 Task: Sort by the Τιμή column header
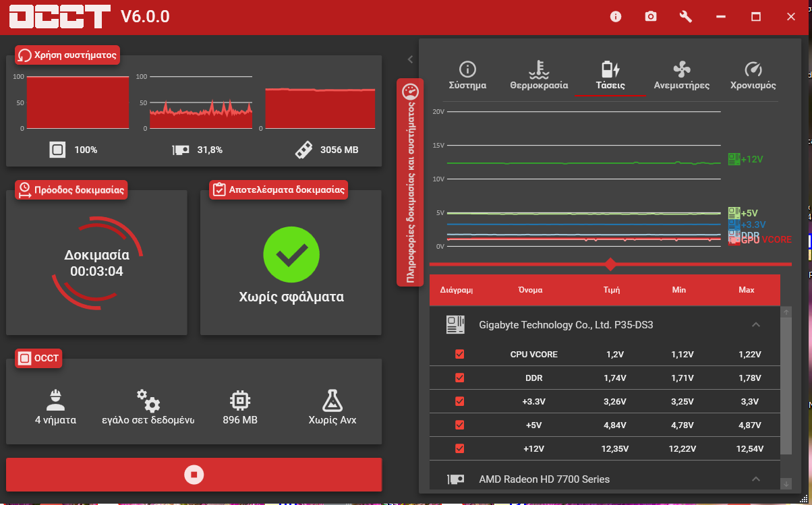(x=611, y=290)
